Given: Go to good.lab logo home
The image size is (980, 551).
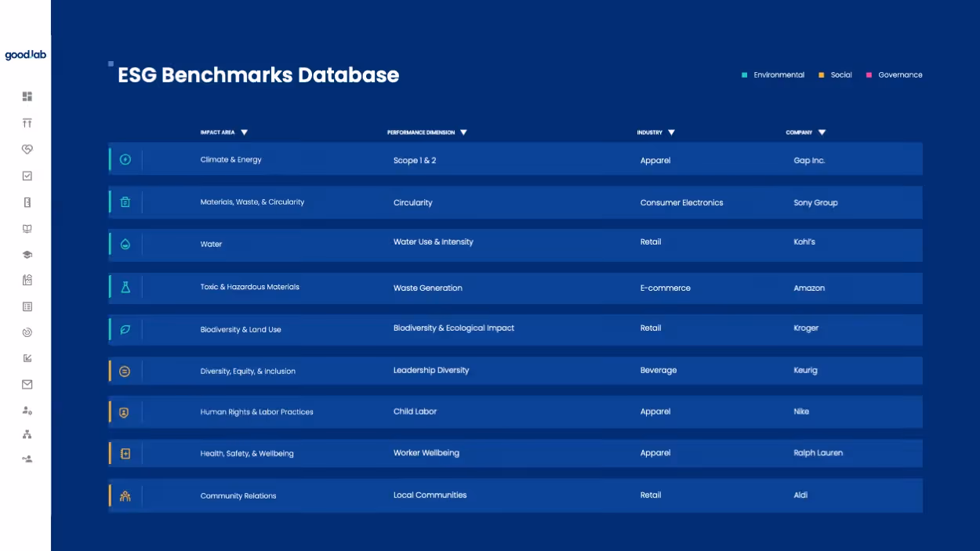Looking at the screenshot, I should [26, 55].
